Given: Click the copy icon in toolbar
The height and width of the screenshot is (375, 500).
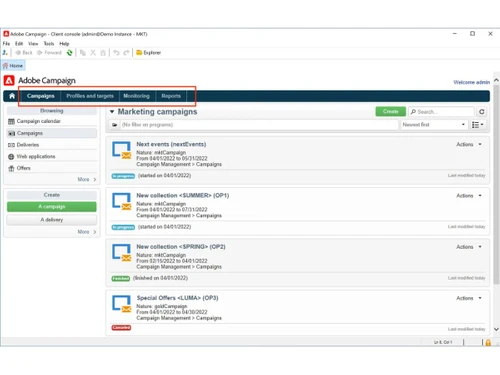Looking at the screenshot, I should [83, 53].
